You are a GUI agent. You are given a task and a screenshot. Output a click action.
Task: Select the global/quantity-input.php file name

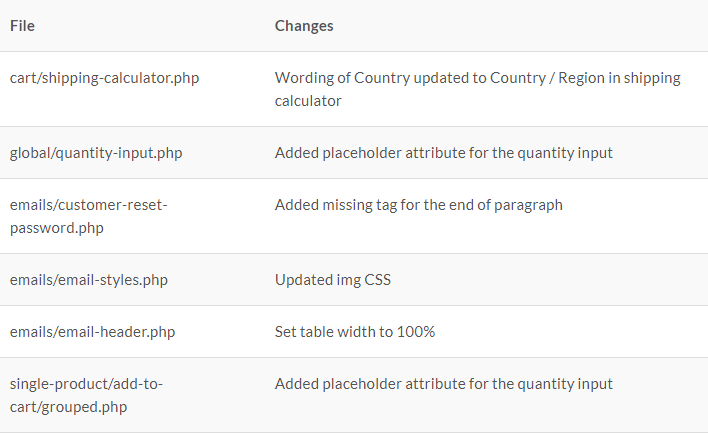pos(96,153)
